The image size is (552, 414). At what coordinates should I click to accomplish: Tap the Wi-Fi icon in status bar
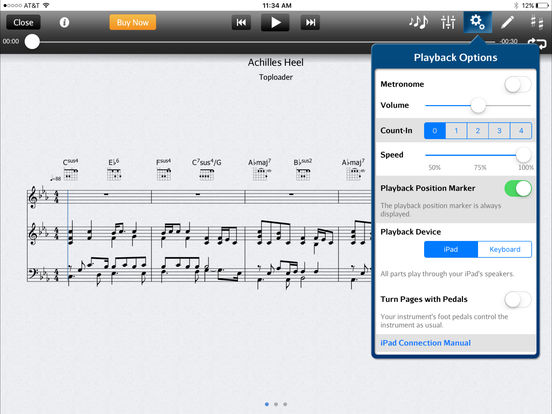(46, 5)
